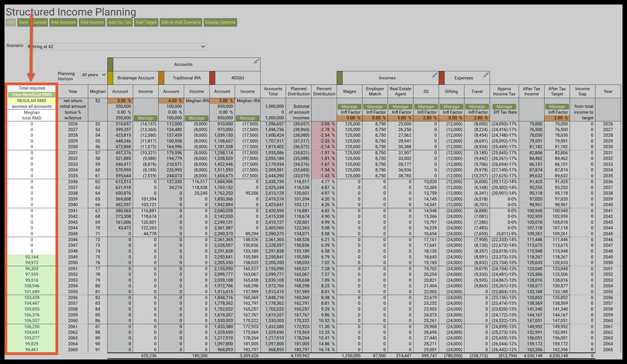Click the Income Gap column header
The height and width of the screenshot is (364, 627).
(x=583, y=91)
